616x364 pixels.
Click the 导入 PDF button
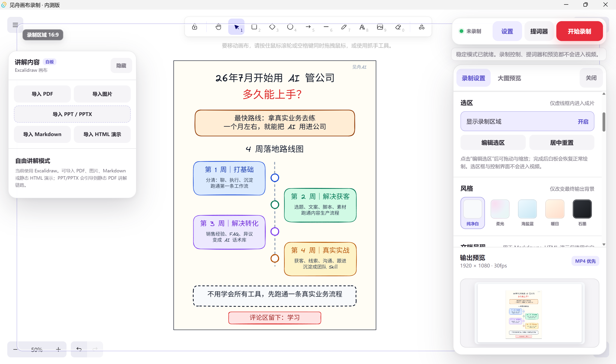pyautogui.click(x=42, y=94)
